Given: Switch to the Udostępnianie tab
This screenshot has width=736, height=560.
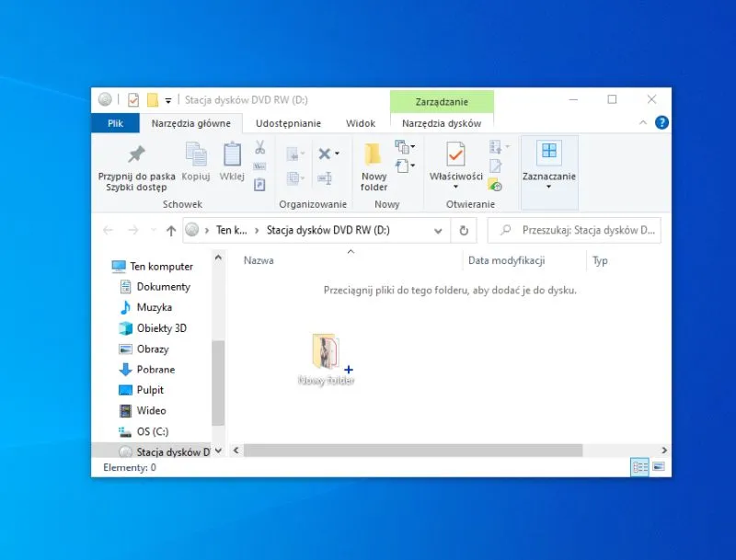Looking at the screenshot, I should pyautogui.click(x=288, y=123).
